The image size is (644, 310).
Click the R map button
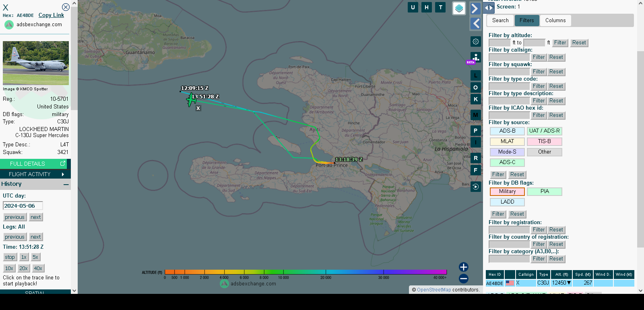click(x=476, y=158)
